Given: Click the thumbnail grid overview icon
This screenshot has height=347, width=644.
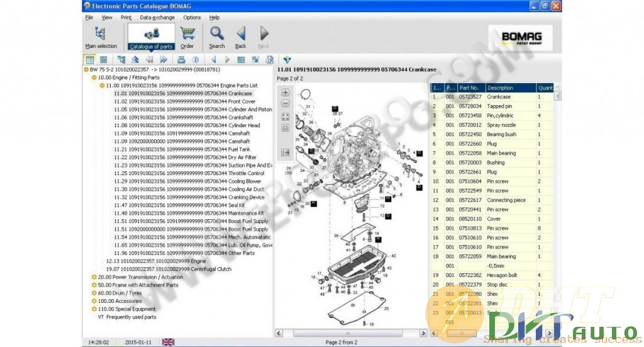Looking at the screenshot, I should tap(241, 60).
